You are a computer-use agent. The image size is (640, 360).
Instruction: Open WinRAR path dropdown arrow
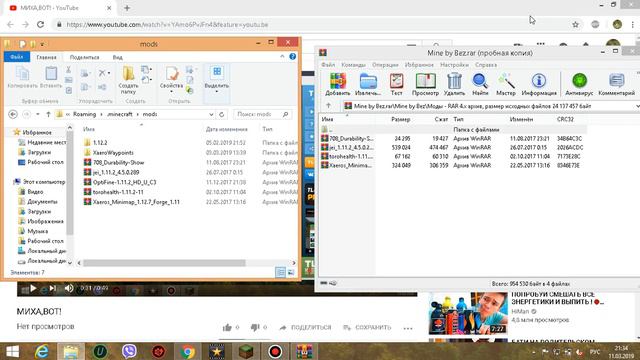[x=637, y=106]
